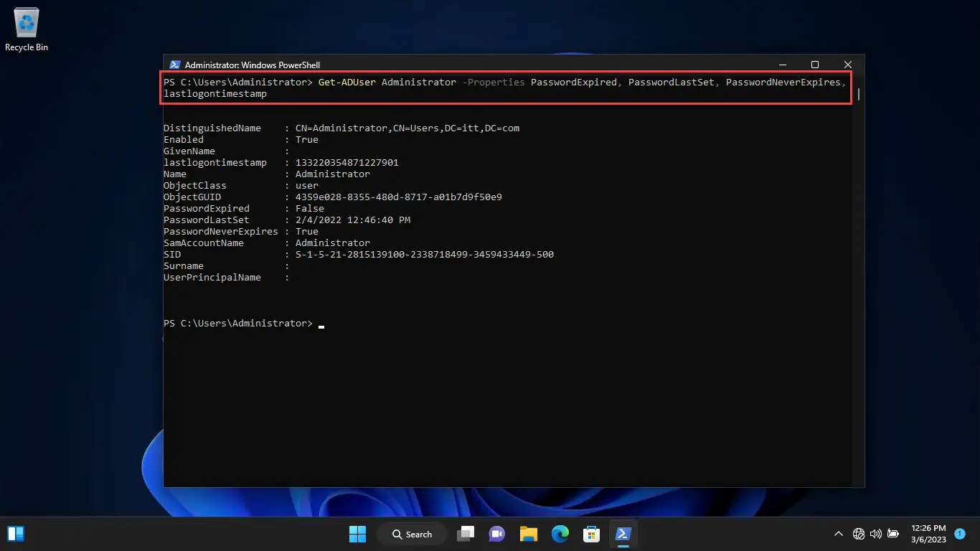This screenshot has height=551, width=980.
Task: Close the PowerShell window
Action: 847,65
